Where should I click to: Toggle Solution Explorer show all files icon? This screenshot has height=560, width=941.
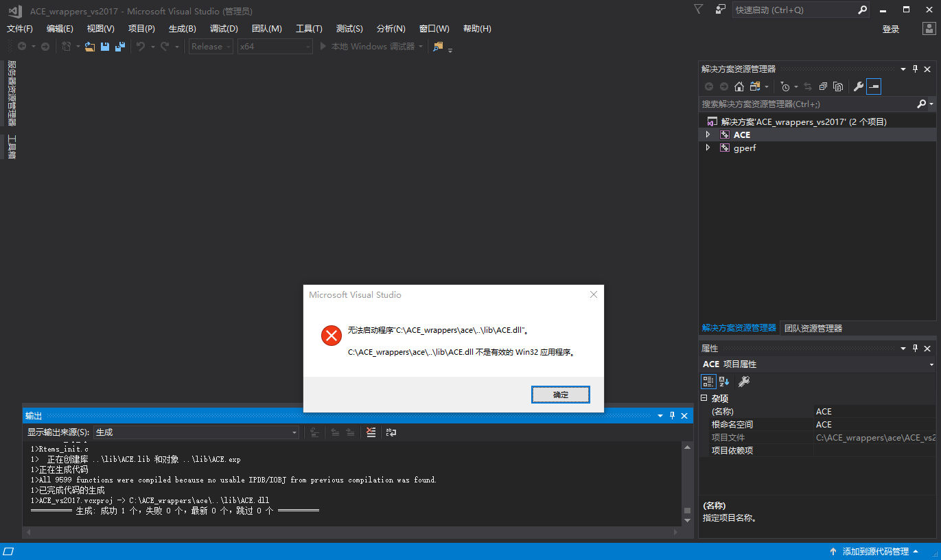pos(838,86)
